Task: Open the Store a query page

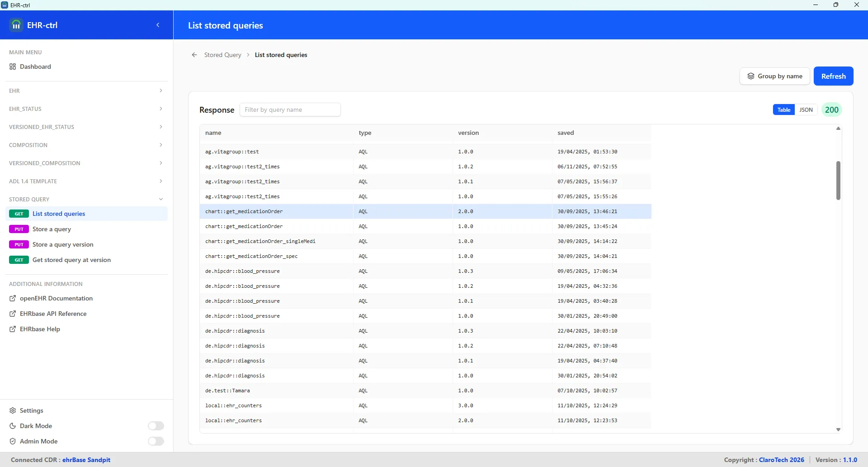Action: pos(86,229)
